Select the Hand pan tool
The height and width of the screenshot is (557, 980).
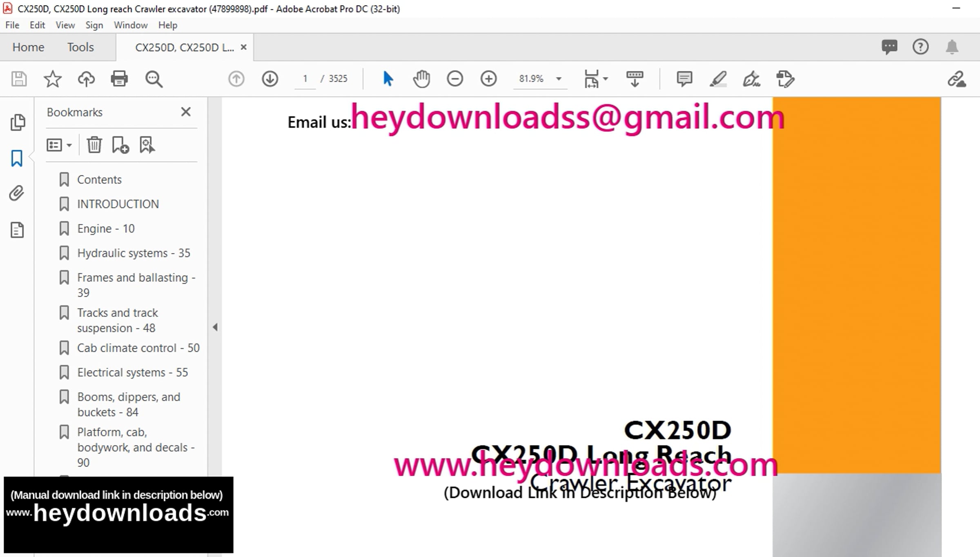421,79
